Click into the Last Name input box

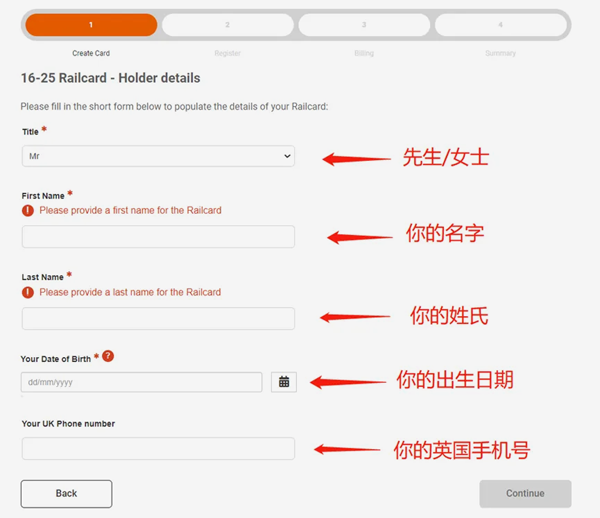point(158,318)
